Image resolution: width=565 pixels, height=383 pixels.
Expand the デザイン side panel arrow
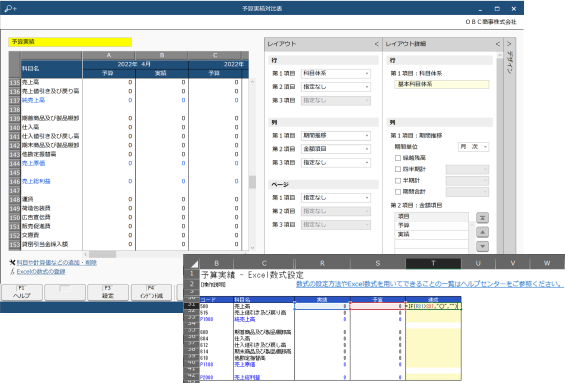tap(509, 44)
